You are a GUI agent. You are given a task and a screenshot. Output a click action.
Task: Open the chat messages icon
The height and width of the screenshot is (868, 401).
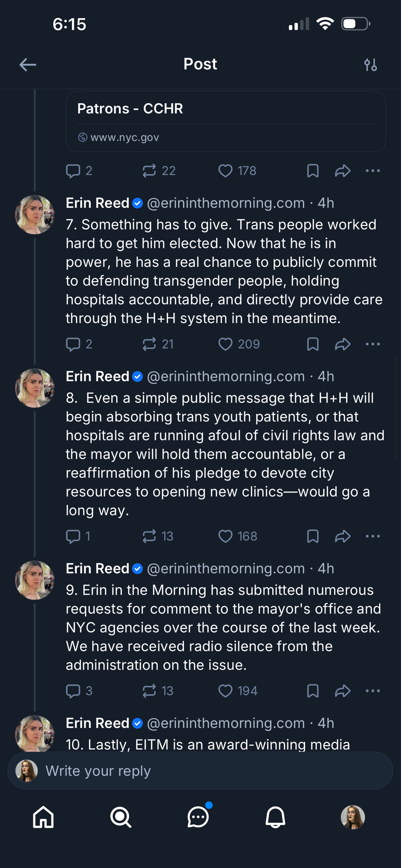198,817
